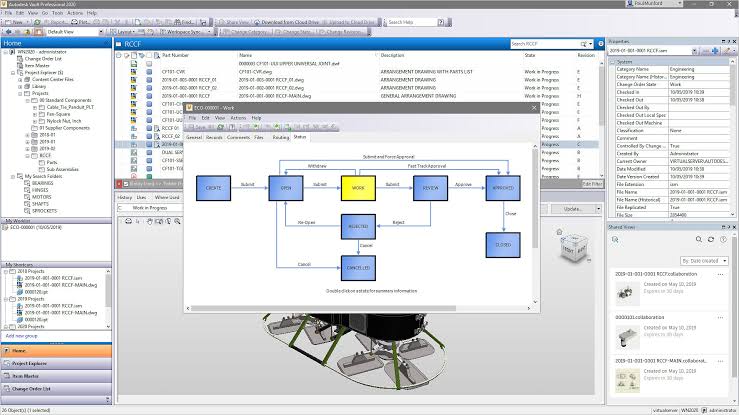Click the pencil edit icon in Properties panel
The height and width of the screenshot is (415, 739).
727,50
